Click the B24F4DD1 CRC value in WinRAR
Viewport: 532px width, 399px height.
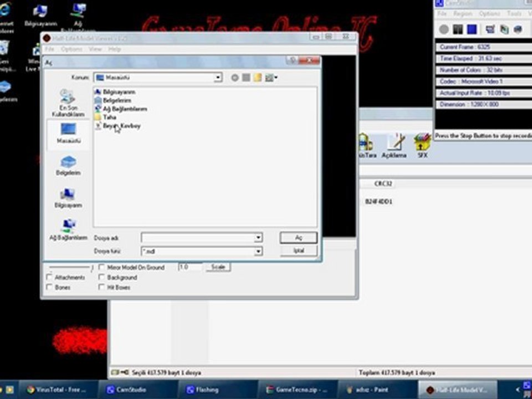tap(378, 202)
